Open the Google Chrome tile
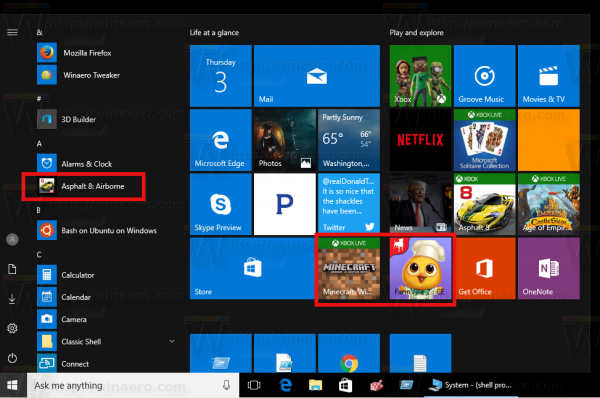The height and width of the screenshot is (398, 600). pyautogui.click(x=349, y=353)
